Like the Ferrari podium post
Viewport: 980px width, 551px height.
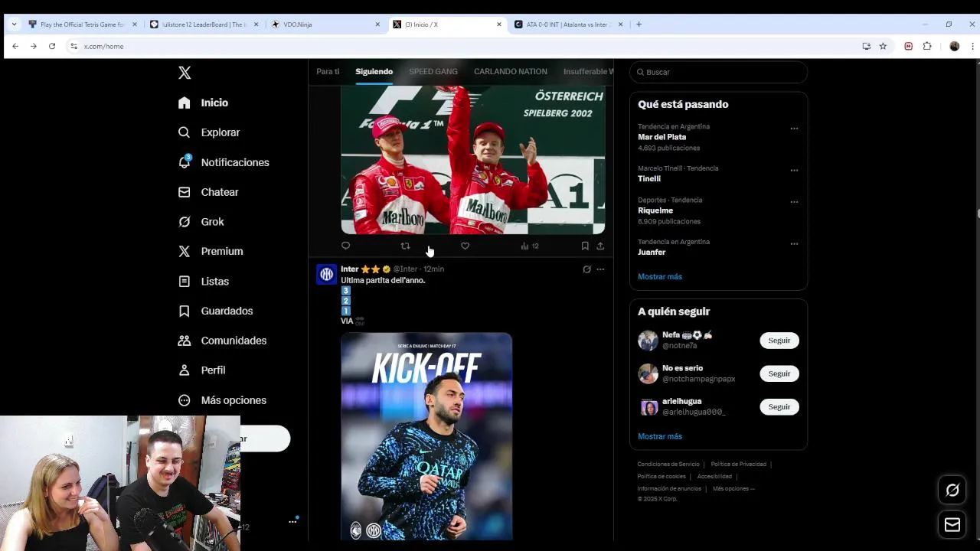coord(465,246)
